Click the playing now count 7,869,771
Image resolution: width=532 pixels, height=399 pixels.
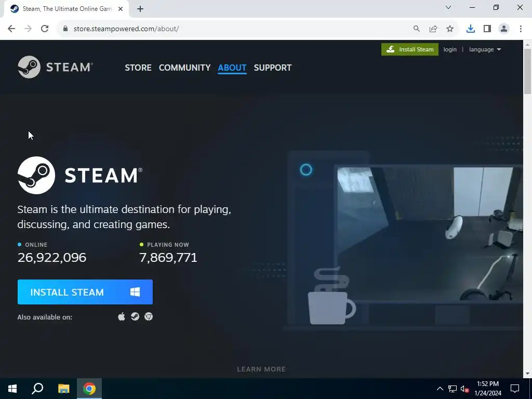click(168, 258)
